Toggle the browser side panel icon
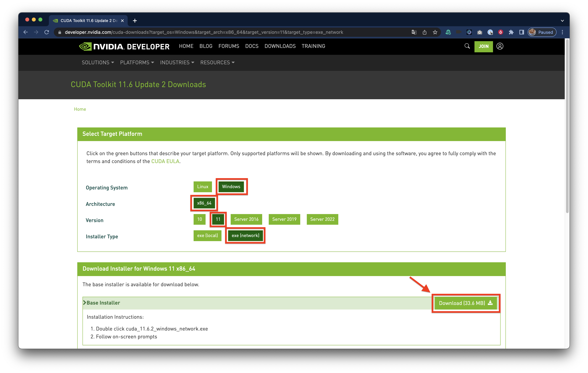The image size is (588, 373). pyautogui.click(x=522, y=32)
